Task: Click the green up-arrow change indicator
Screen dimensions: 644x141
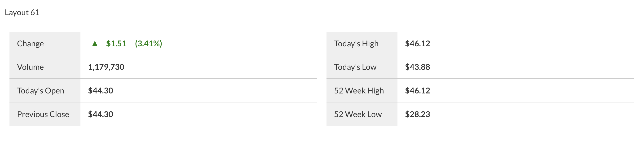Action: coord(95,44)
